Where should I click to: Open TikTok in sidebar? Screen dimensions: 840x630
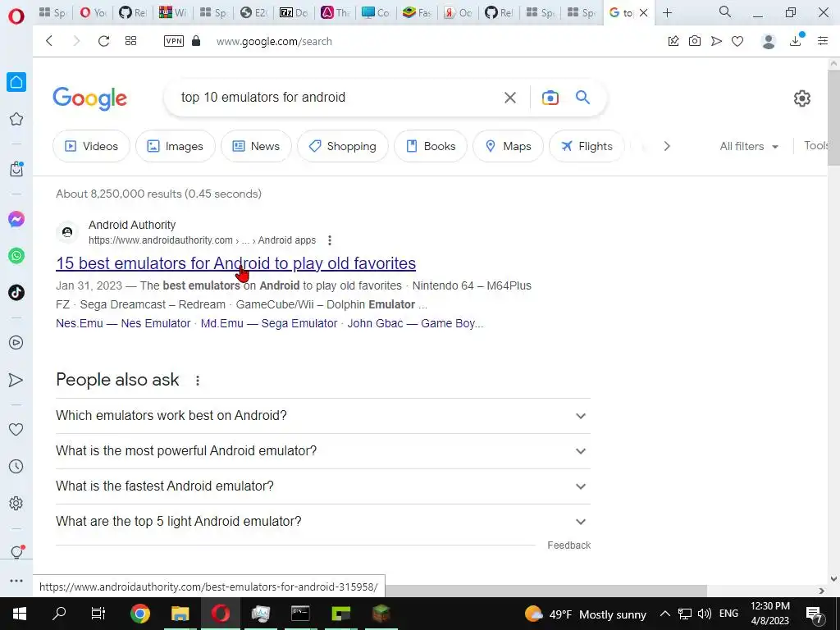pyautogui.click(x=16, y=293)
